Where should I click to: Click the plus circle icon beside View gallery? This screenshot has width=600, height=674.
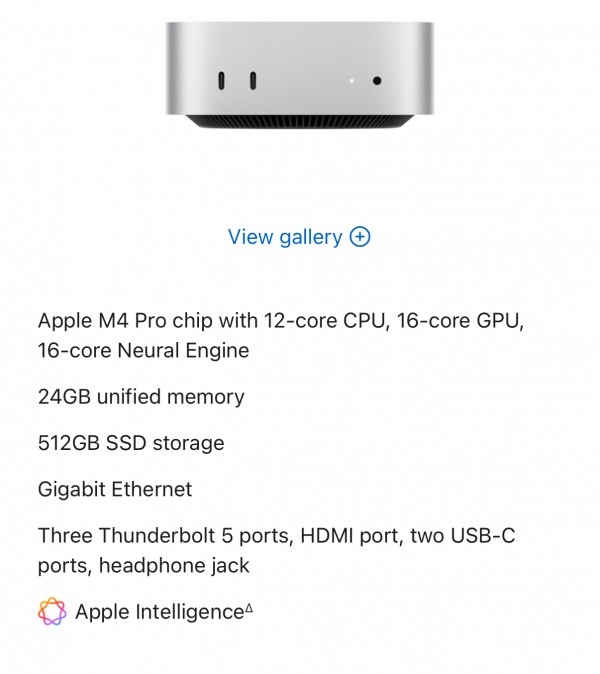tap(360, 237)
